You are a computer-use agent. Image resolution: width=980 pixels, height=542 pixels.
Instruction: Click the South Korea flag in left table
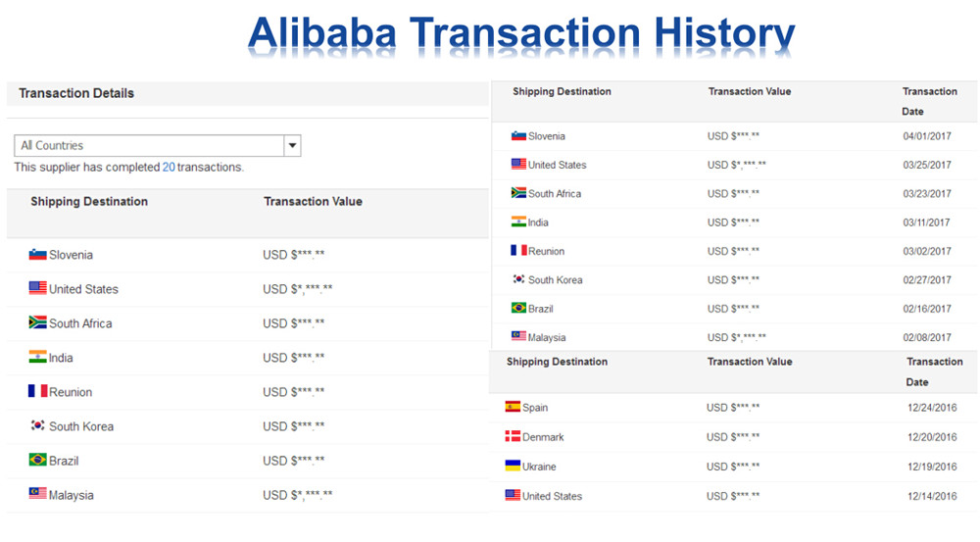coord(37,425)
